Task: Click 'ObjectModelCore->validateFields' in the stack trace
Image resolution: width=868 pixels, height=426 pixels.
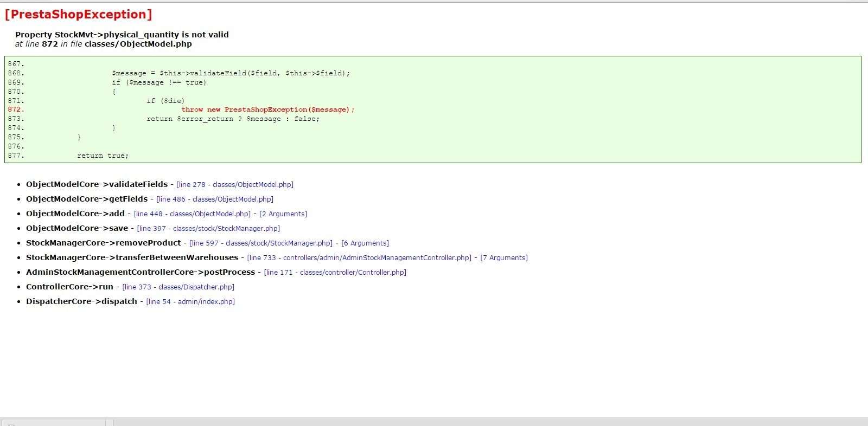Action: point(97,184)
